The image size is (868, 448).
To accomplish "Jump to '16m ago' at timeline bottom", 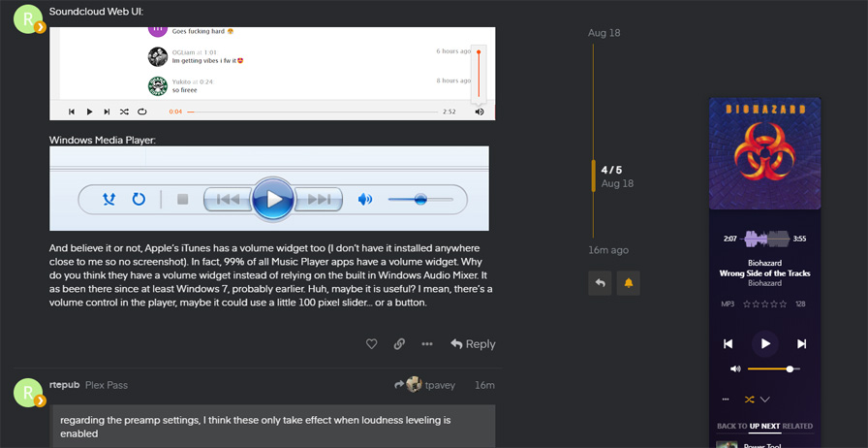I will coord(608,250).
